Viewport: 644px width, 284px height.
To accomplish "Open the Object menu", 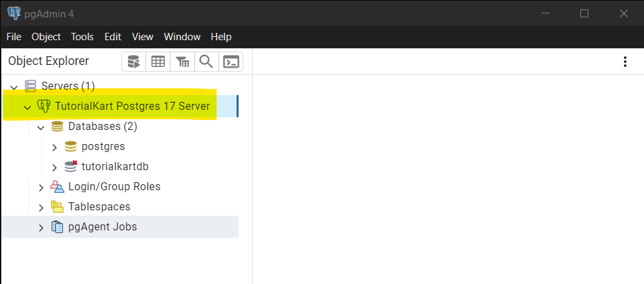I will pyautogui.click(x=46, y=37).
